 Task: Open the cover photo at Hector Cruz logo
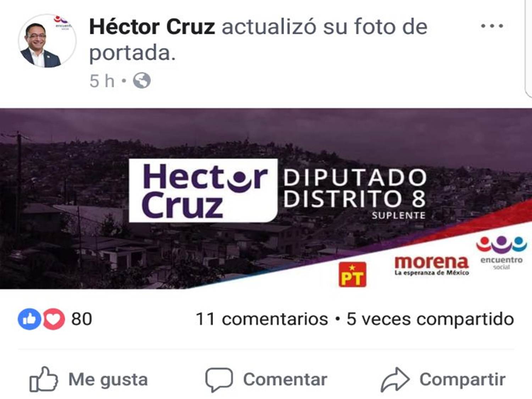(x=203, y=190)
